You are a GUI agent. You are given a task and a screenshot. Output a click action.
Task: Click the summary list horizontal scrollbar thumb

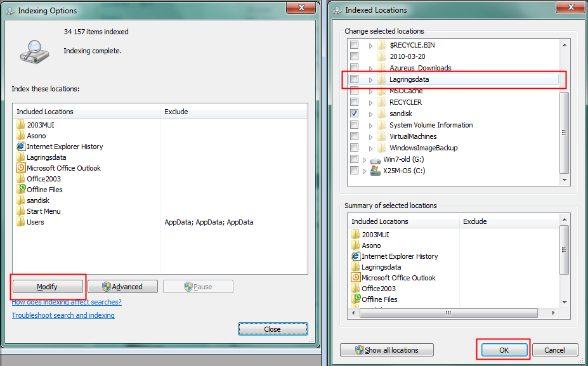click(448, 313)
